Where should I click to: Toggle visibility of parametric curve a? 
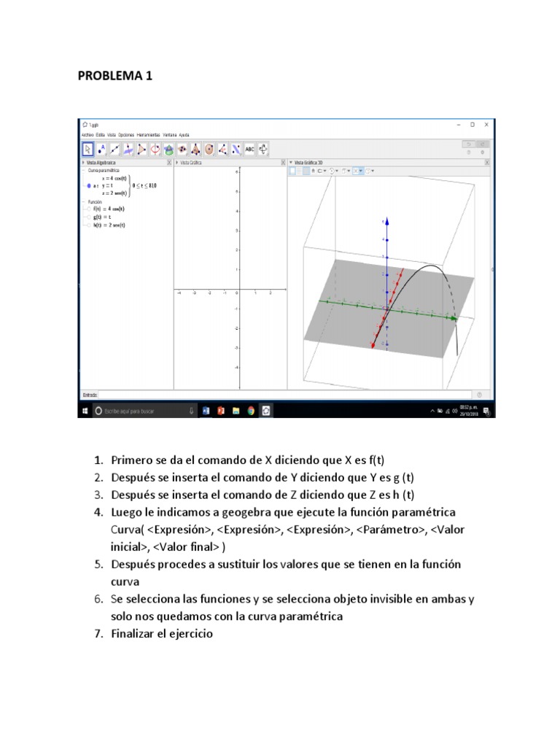point(88,186)
